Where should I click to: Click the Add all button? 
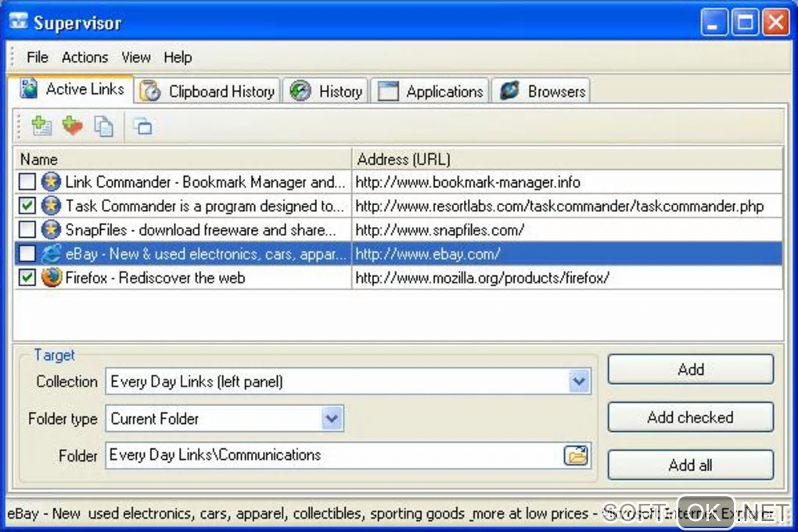[x=691, y=465]
